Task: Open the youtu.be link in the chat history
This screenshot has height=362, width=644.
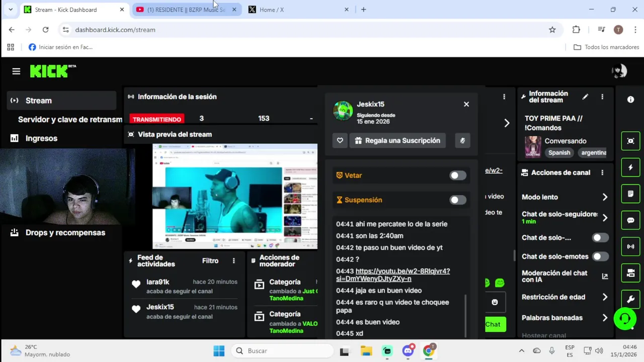Action: tap(393, 275)
